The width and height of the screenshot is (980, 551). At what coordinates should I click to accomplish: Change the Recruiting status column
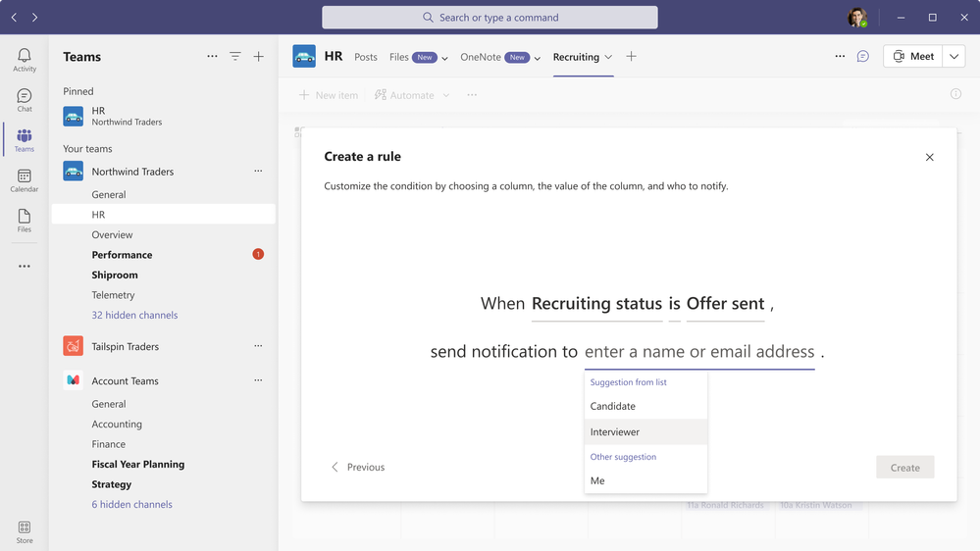596,304
